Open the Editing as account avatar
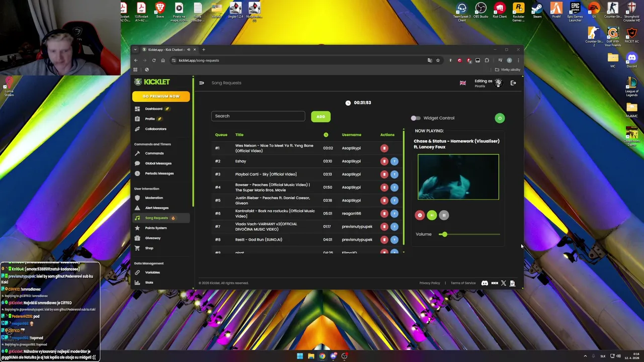This screenshot has height=362, width=644. [x=498, y=83]
